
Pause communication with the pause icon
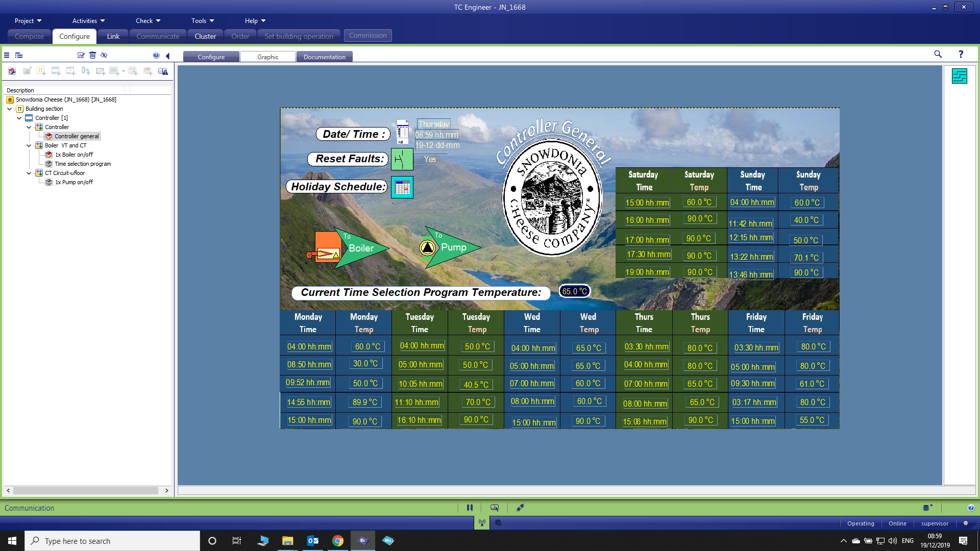click(x=470, y=508)
